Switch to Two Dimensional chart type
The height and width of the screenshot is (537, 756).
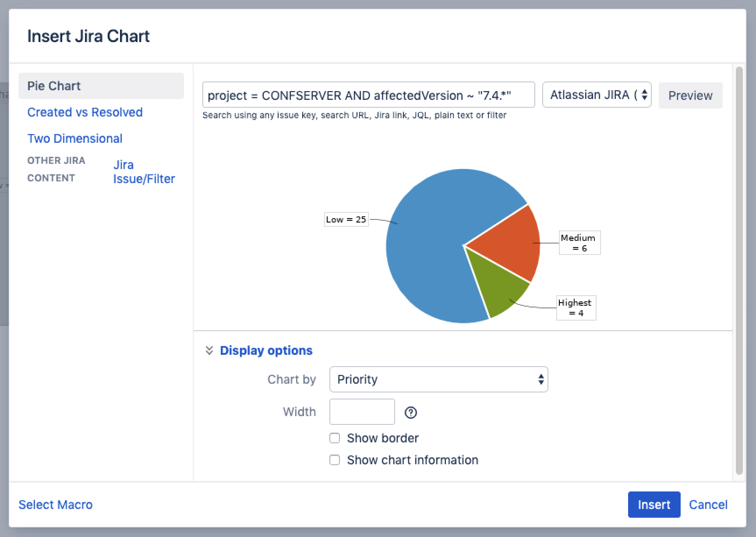coord(75,138)
